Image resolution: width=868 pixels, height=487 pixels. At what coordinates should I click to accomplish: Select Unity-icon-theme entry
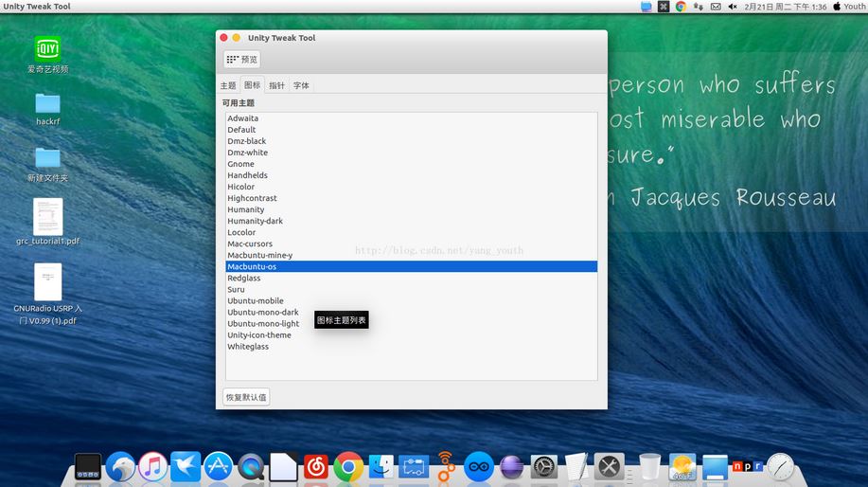(412, 335)
